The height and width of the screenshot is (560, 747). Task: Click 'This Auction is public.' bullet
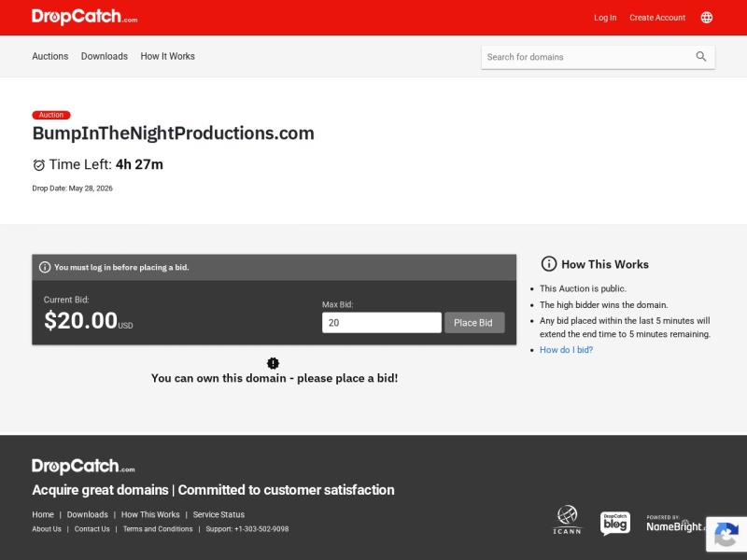[x=583, y=288]
